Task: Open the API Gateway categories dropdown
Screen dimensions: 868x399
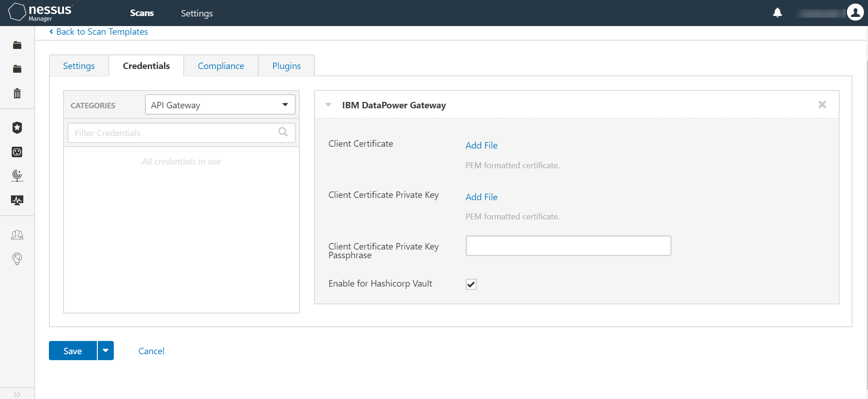Action: tap(220, 105)
